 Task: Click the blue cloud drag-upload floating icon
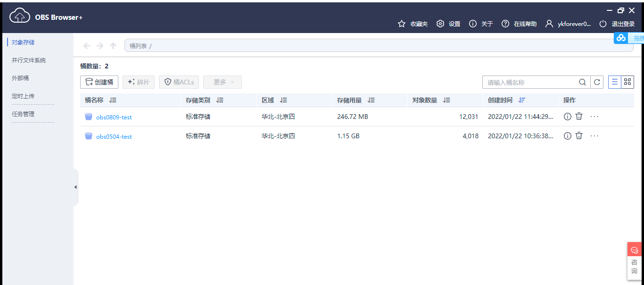click(621, 38)
